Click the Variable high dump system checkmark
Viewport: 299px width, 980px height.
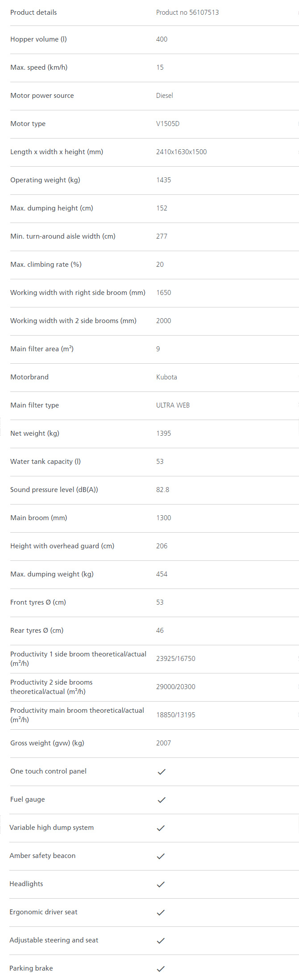pos(161,828)
